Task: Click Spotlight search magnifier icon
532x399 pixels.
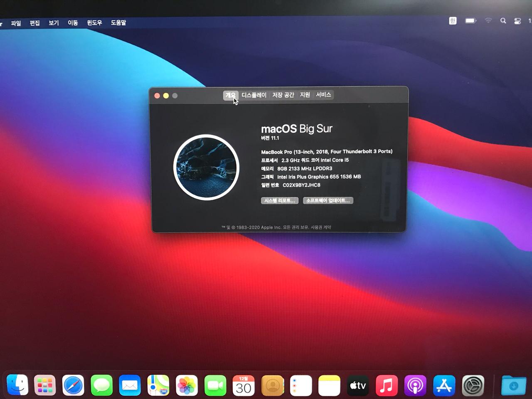Action: point(503,20)
